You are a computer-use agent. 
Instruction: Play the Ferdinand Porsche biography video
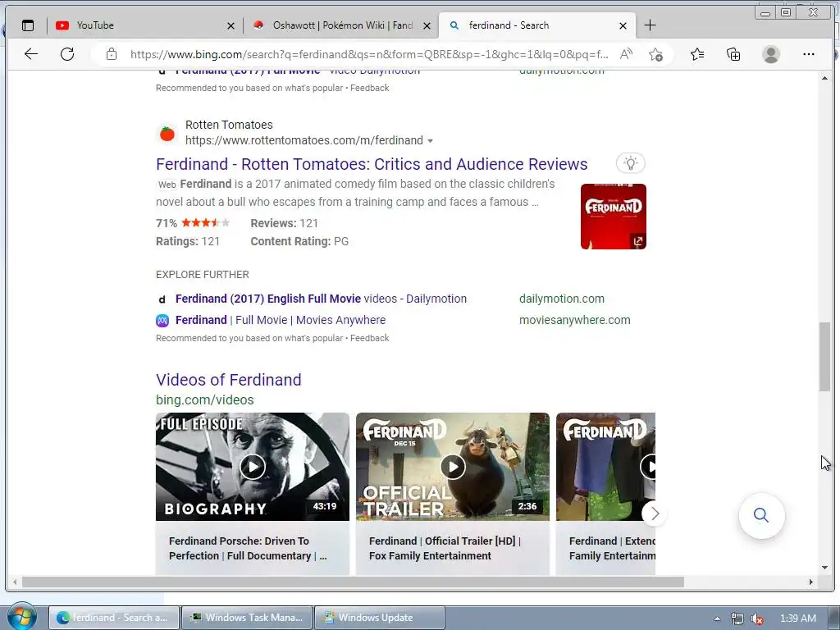(x=253, y=467)
